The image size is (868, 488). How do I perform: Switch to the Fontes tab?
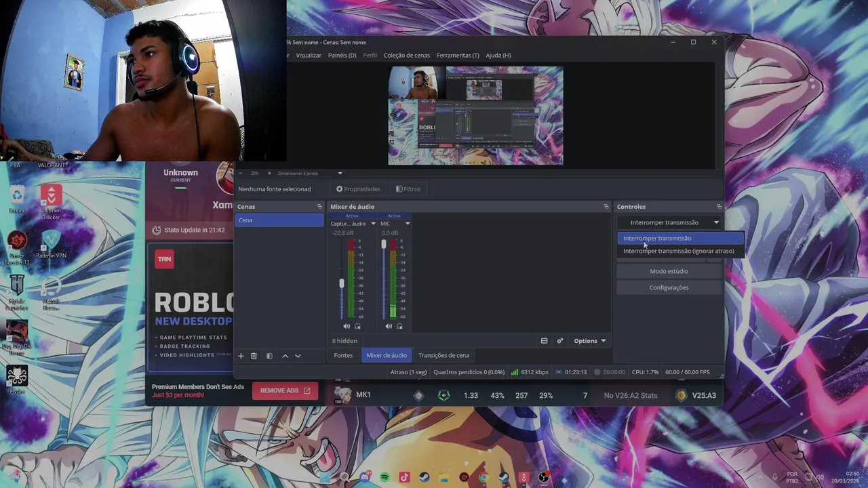point(343,355)
